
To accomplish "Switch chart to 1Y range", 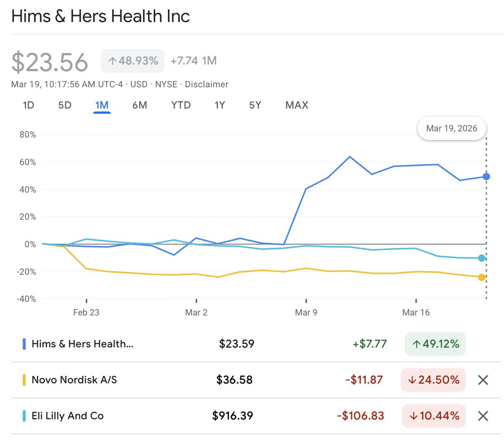I will (220, 105).
